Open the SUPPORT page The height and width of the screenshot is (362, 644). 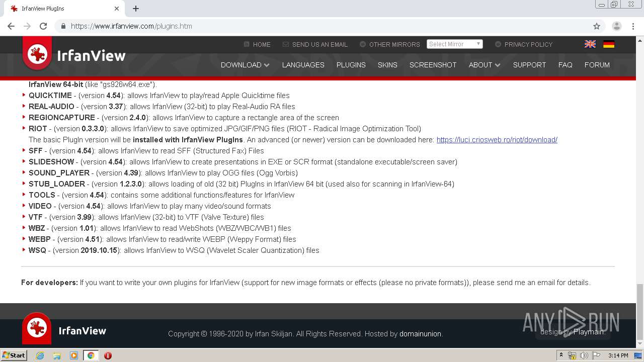pos(529,65)
